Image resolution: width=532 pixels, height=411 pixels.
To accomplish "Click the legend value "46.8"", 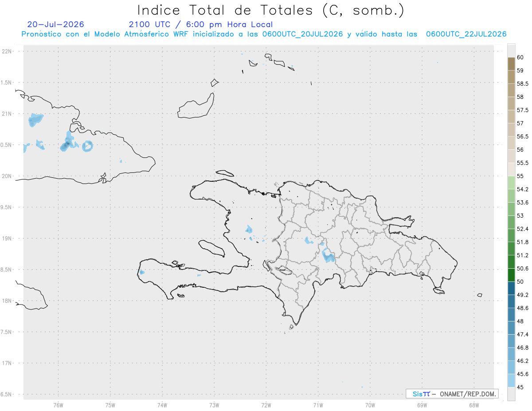I will [523, 348].
